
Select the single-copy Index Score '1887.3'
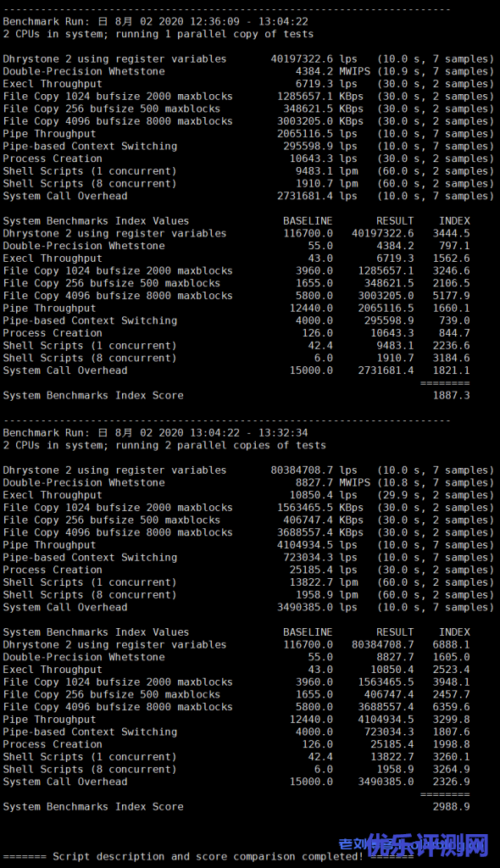tap(452, 395)
